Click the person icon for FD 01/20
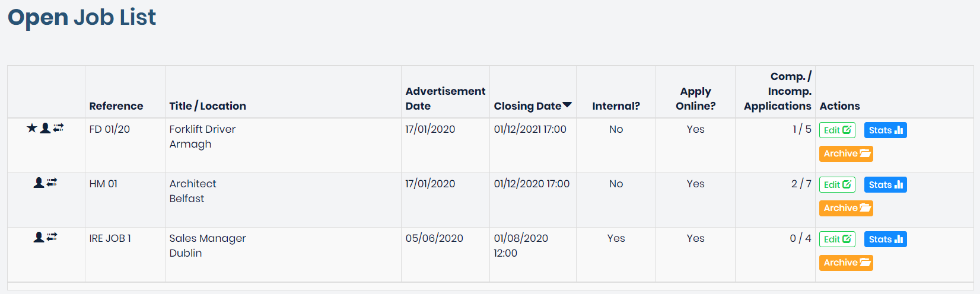 (x=45, y=128)
